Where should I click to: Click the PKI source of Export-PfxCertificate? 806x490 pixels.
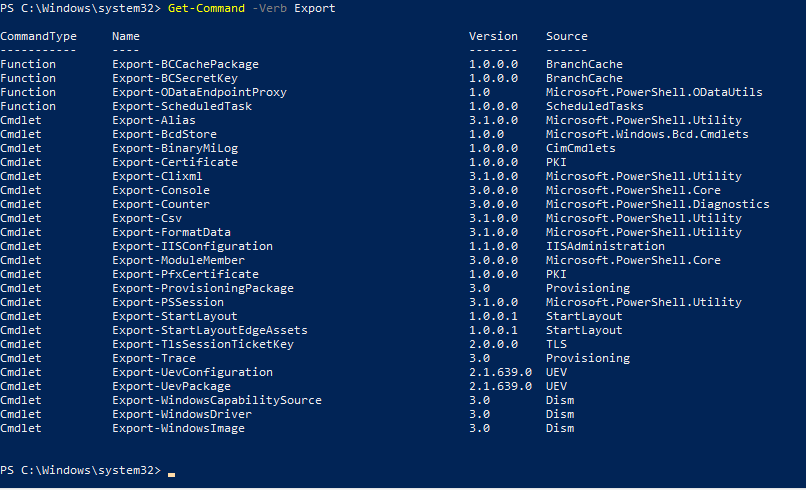[556, 274]
